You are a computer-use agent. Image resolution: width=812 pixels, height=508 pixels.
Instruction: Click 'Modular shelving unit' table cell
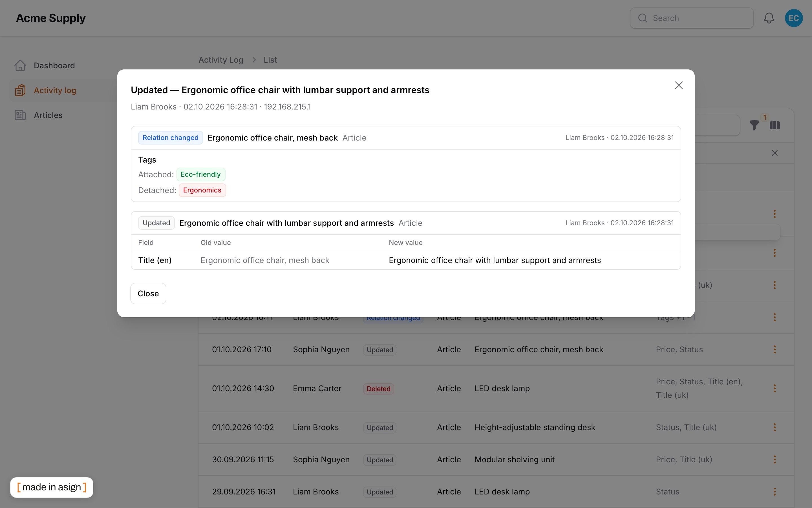point(514,460)
